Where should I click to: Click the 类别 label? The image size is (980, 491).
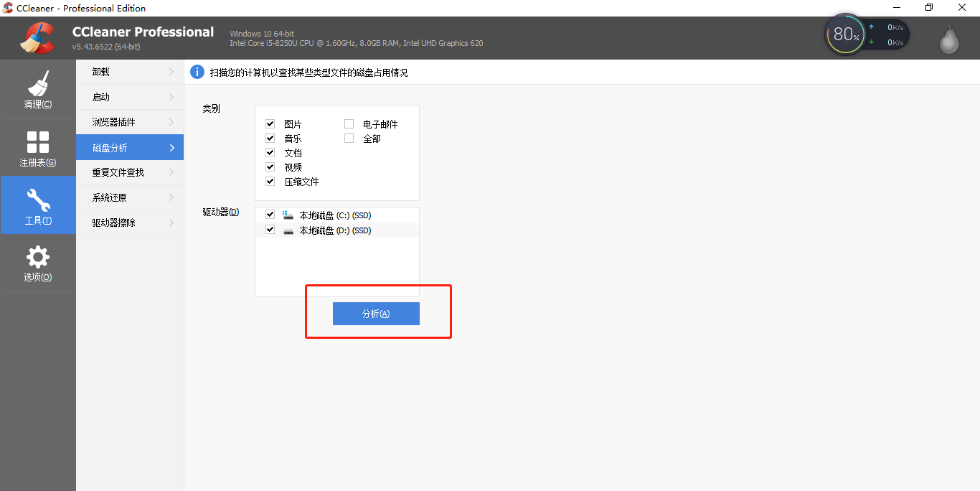tap(211, 108)
